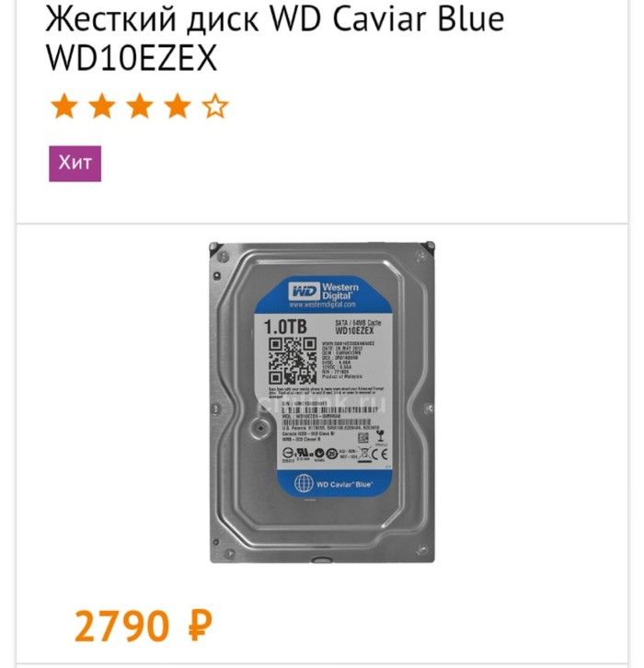
Task: Click the barcode strip on drive label
Action: (x=330, y=409)
